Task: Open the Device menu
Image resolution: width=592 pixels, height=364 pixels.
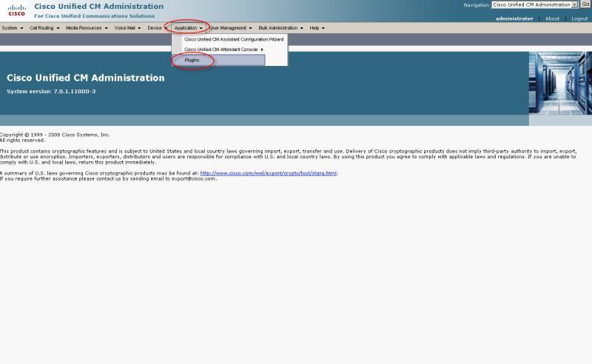Action: (157, 28)
